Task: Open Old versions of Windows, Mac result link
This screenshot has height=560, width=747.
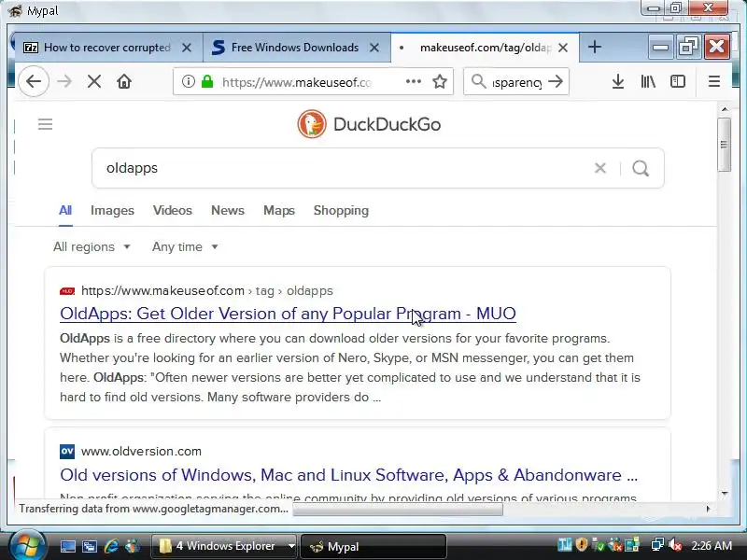Action: (348, 475)
